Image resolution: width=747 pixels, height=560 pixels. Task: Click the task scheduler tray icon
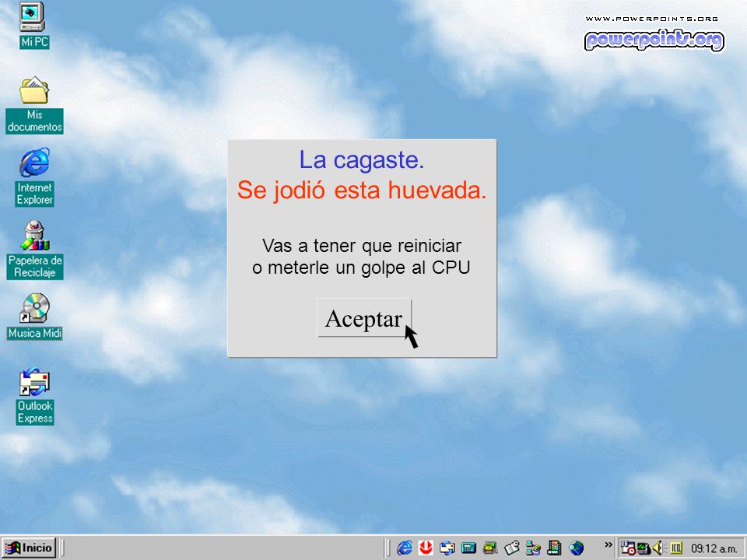pyautogui.click(x=628, y=548)
